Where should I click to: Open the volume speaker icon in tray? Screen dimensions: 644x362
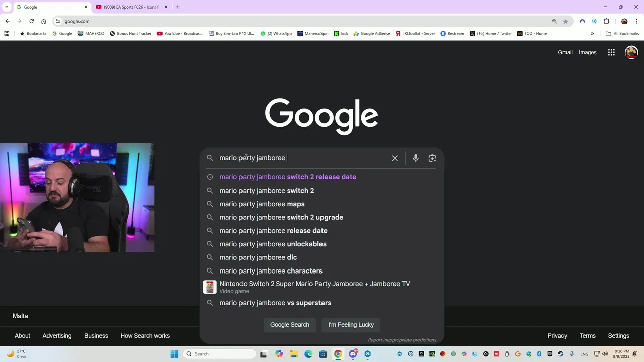[x=605, y=354]
